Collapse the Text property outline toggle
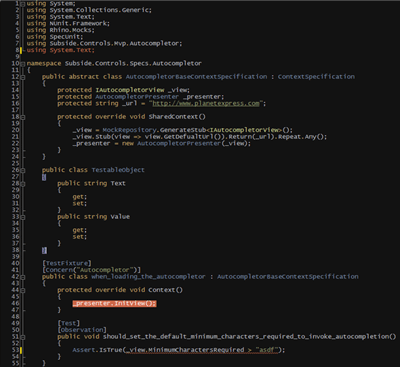The height and width of the screenshot is (367, 400). tap(23, 184)
